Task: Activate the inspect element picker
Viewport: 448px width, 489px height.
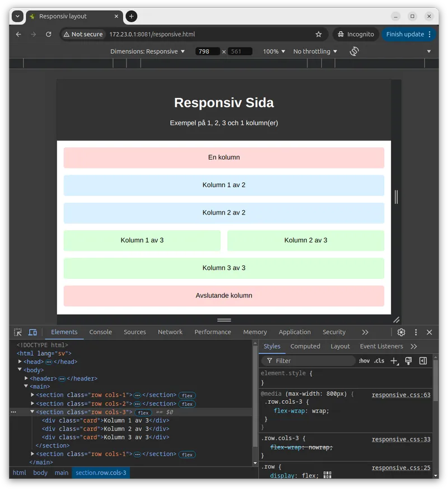Action: tap(18, 332)
